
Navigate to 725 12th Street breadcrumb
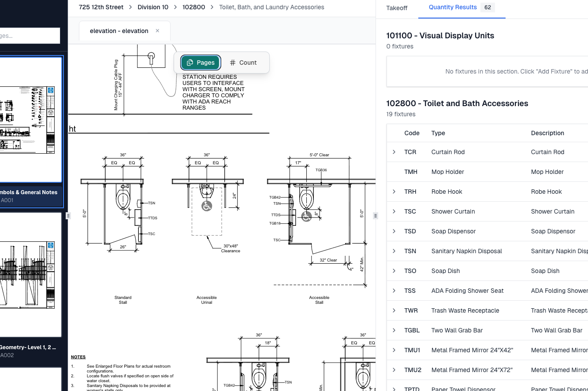[101, 7]
